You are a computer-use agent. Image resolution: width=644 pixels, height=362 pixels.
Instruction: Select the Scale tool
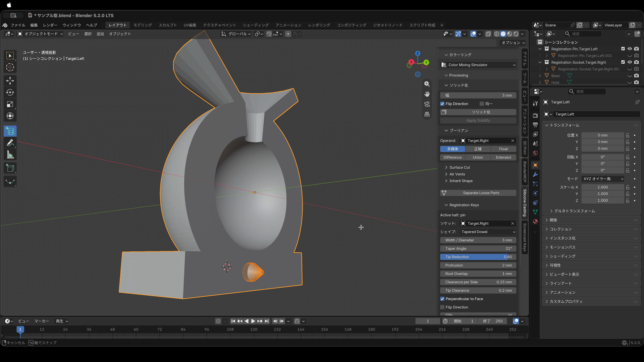10,104
